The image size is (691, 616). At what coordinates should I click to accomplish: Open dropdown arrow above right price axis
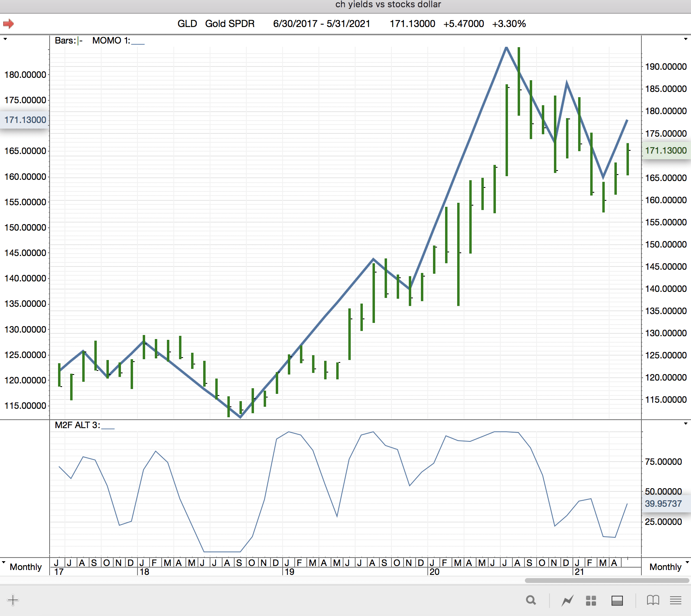[685, 39]
